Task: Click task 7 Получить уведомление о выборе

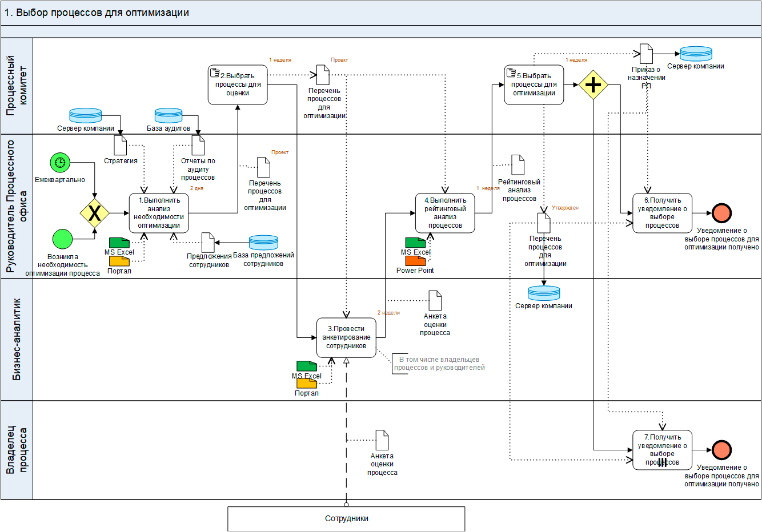Action: click(x=662, y=450)
